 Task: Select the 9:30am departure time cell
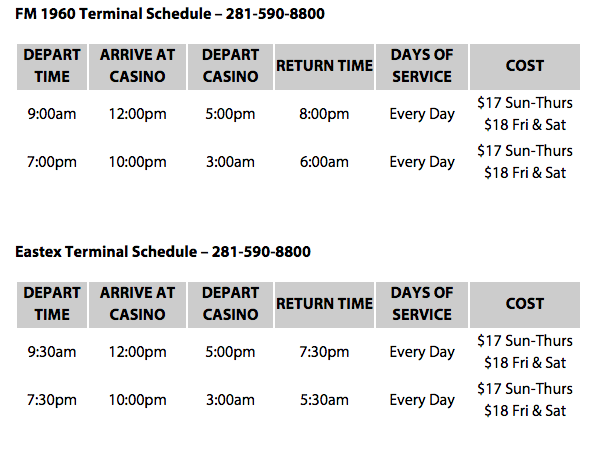52,352
